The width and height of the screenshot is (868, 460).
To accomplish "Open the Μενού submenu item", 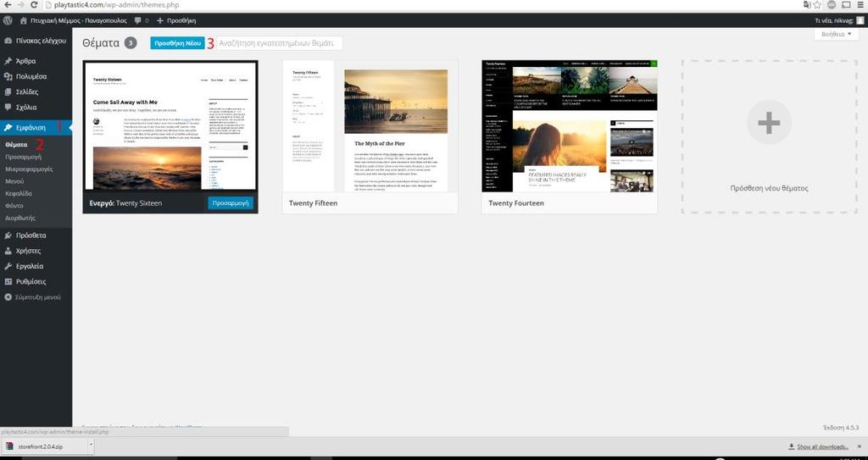I will click(14, 181).
